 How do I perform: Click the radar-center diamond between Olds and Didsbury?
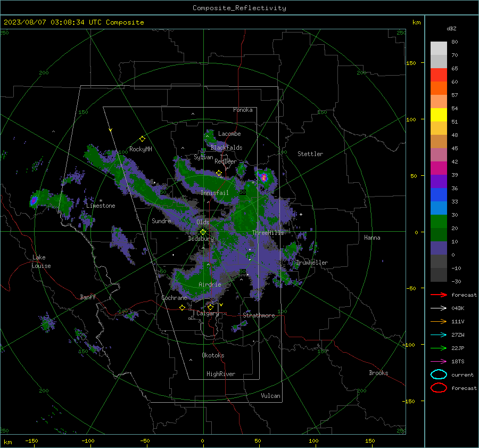click(x=203, y=232)
